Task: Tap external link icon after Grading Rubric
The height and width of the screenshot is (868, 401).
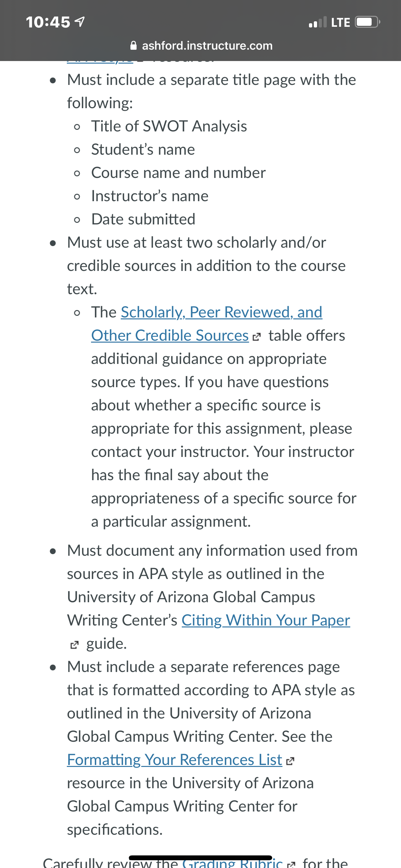Action: tap(291, 864)
